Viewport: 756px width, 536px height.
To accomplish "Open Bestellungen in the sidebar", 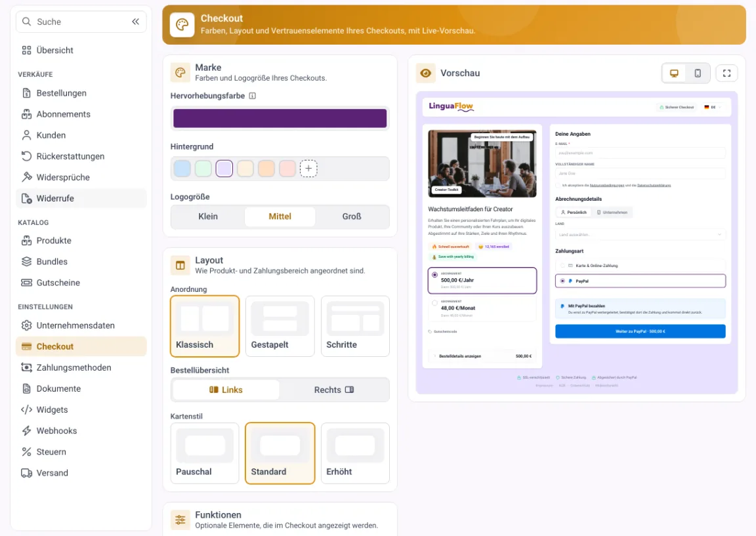I will tap(81, 93).
